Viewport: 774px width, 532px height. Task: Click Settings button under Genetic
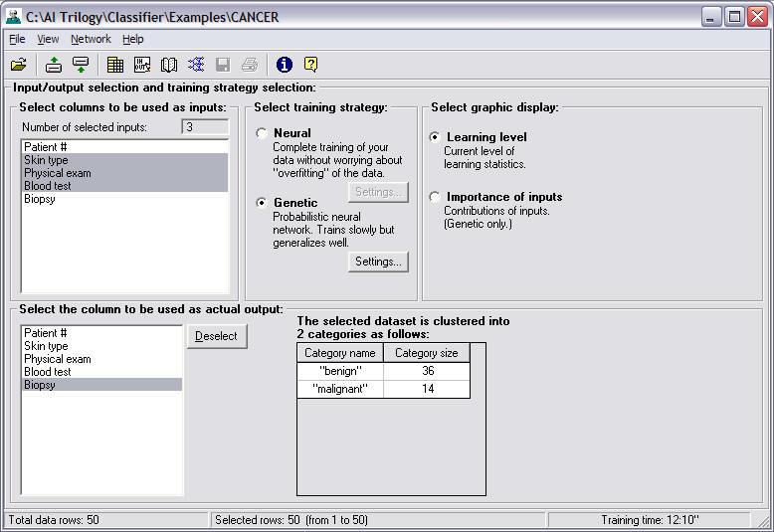tap(378, 262)
